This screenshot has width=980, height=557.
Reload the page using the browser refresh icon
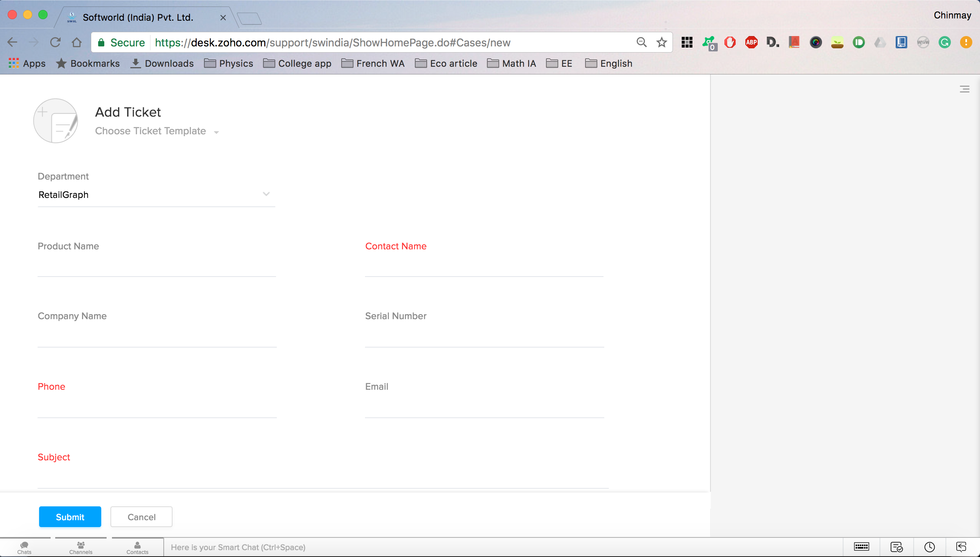[x=55, y=42]
